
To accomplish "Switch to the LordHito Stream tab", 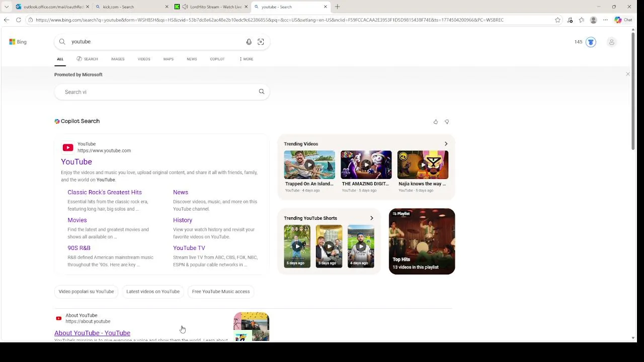I will tap(211, 7).
